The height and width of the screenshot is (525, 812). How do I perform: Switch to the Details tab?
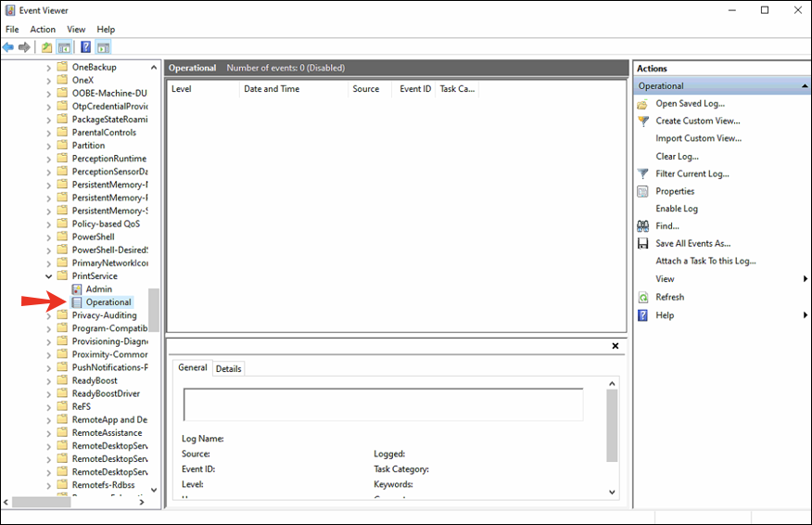coord(228,369)
